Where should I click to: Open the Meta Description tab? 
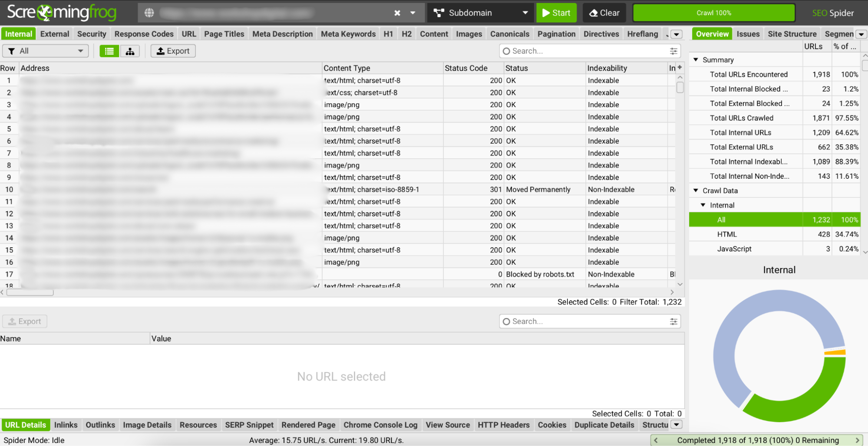click(282, 34)
